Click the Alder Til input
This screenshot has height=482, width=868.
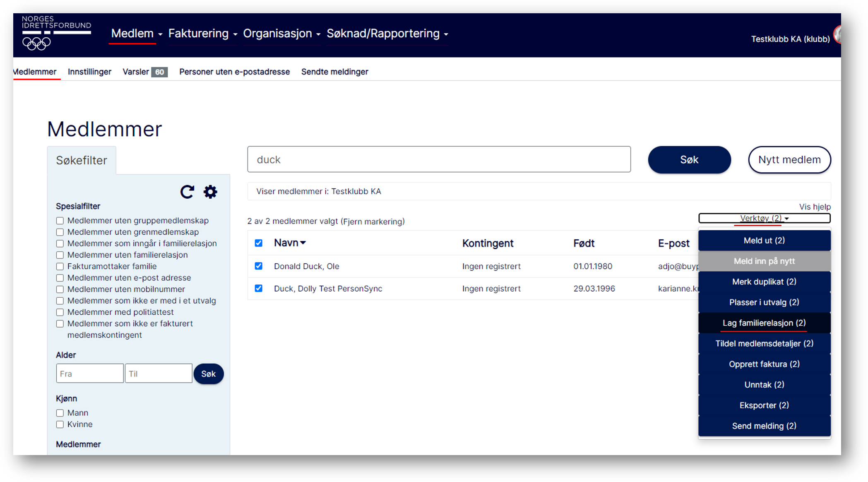pyautogui.click(x=159, y=374)
